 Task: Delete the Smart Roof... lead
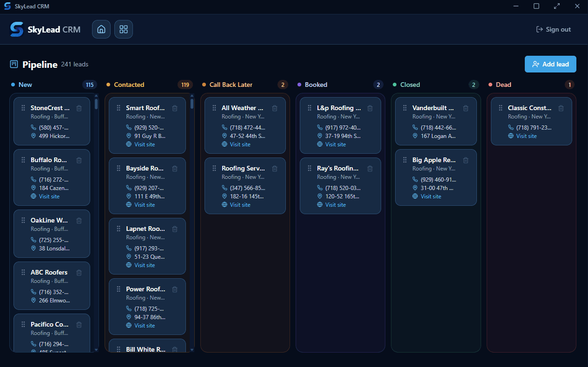point(175,108)
